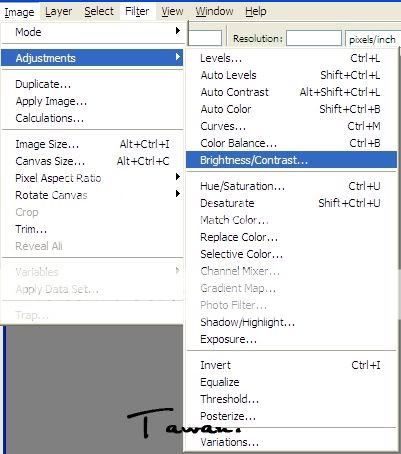Select Brightness/Contrast adjustment
The height and width of the screenshot is (454, 401).
click(x=291, y=160)
